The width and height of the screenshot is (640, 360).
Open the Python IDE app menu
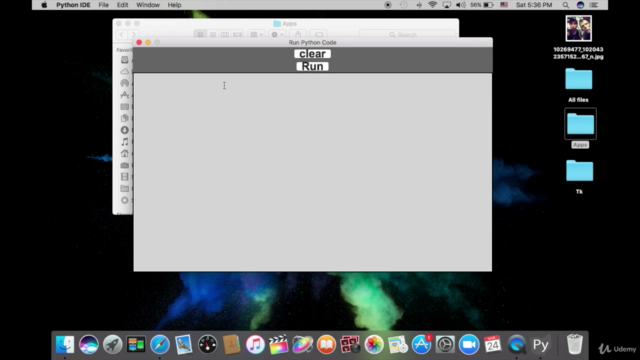tap(73, 5)
